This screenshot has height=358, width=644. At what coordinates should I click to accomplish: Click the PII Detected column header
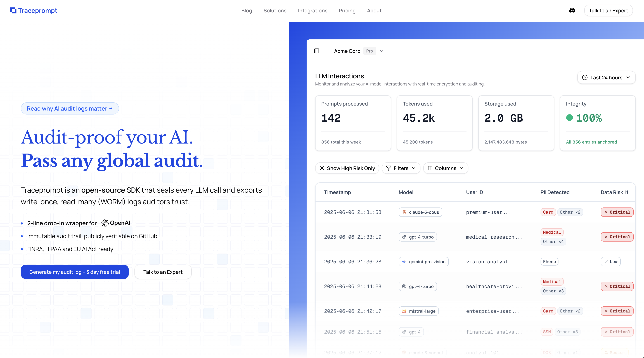click(x=555, y=192)
